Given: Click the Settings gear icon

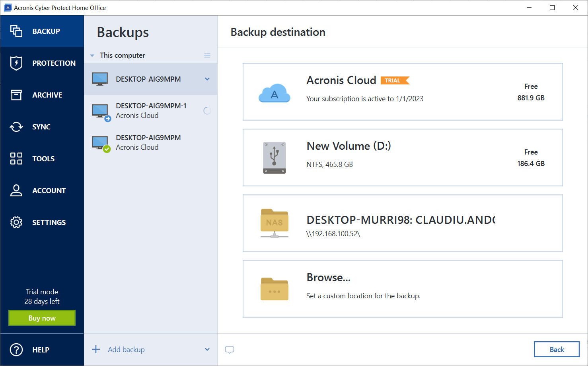Looking at the screenshot, I should point(16,222).
